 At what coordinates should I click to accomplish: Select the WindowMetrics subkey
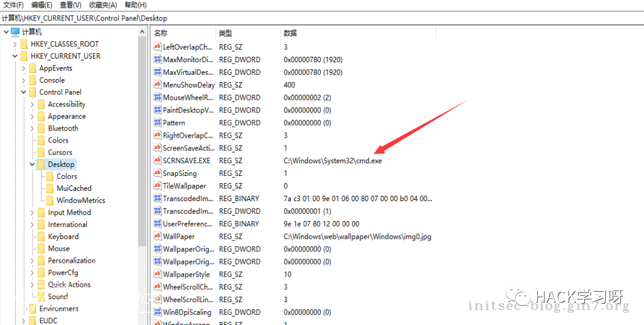(80, 201)
